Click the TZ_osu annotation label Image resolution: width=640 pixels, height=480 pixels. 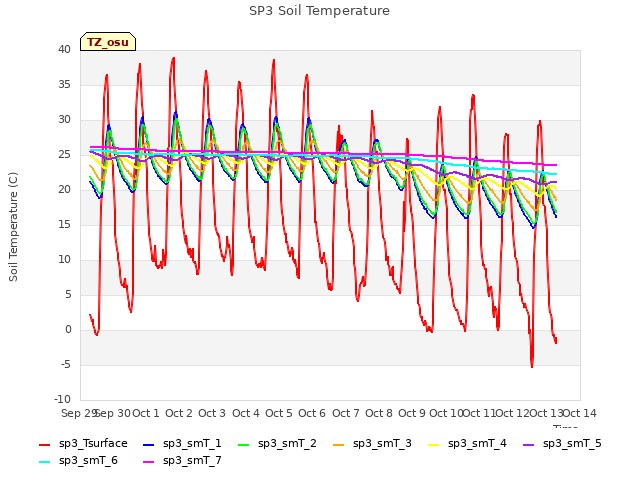tap(108, 42)
